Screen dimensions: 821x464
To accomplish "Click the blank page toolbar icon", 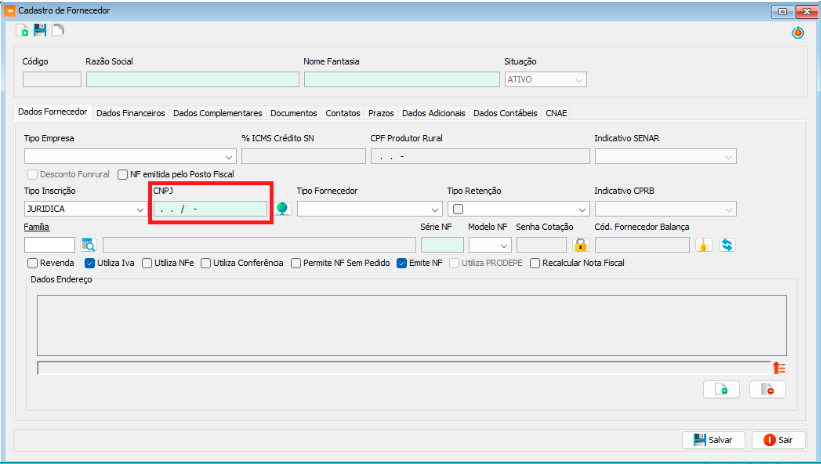I will click(x=58, y=30).
